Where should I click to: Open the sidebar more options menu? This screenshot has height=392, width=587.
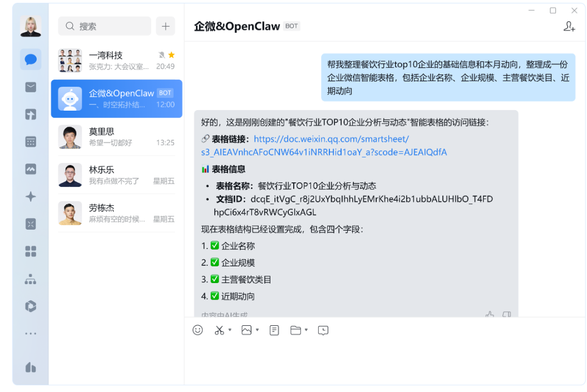click(30, 334)
